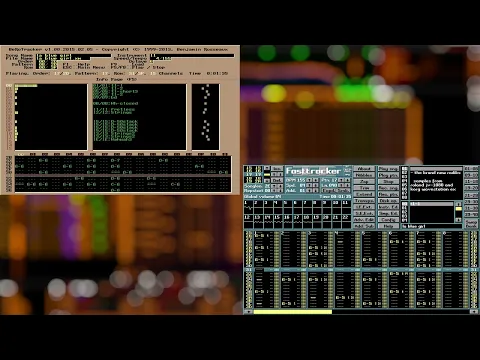Viewport: 480px width, 360px height.
Task: Move song position list down arrow
Action: click(x=267, y=181)
